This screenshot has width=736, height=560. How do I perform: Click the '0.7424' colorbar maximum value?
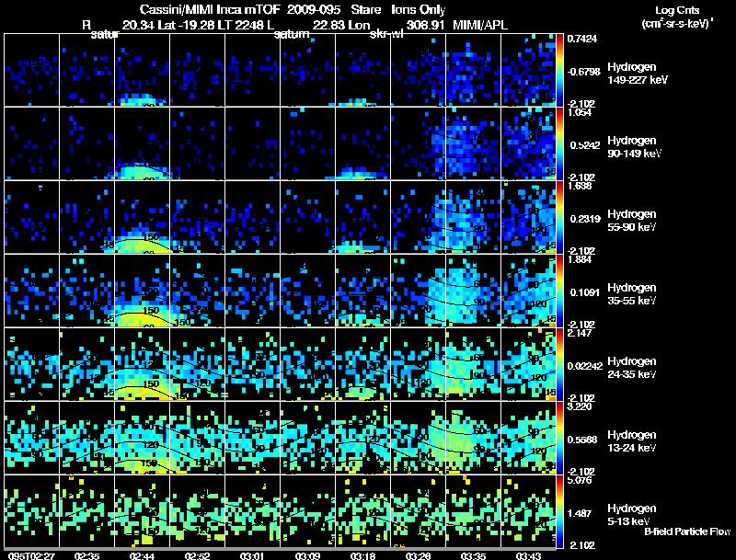coord(582,39)
